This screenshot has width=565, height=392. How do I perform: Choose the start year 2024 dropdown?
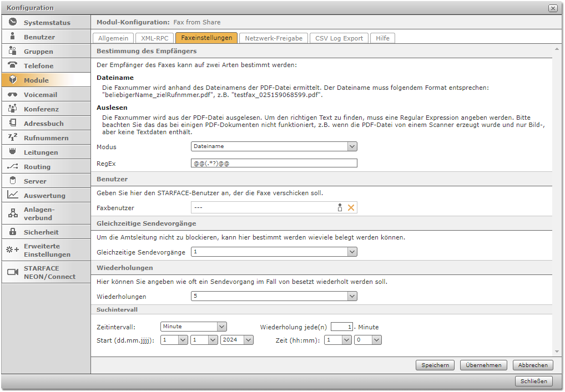(x=248, y=340)
